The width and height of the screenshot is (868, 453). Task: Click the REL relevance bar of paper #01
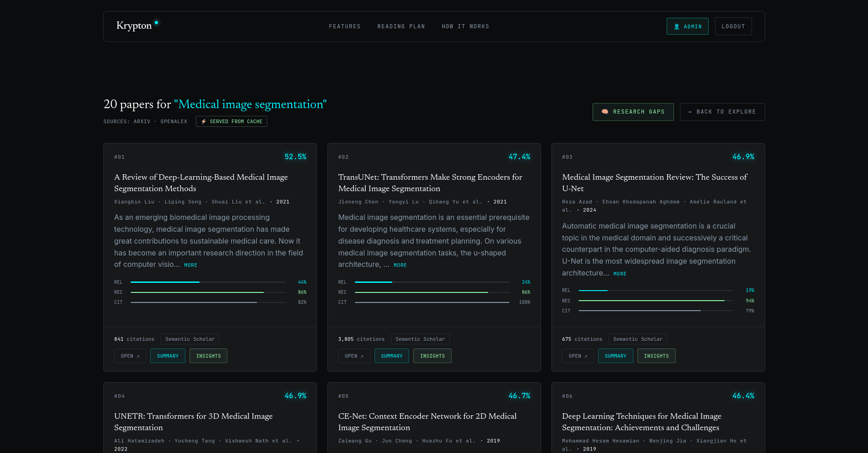[x=208, y=282]
